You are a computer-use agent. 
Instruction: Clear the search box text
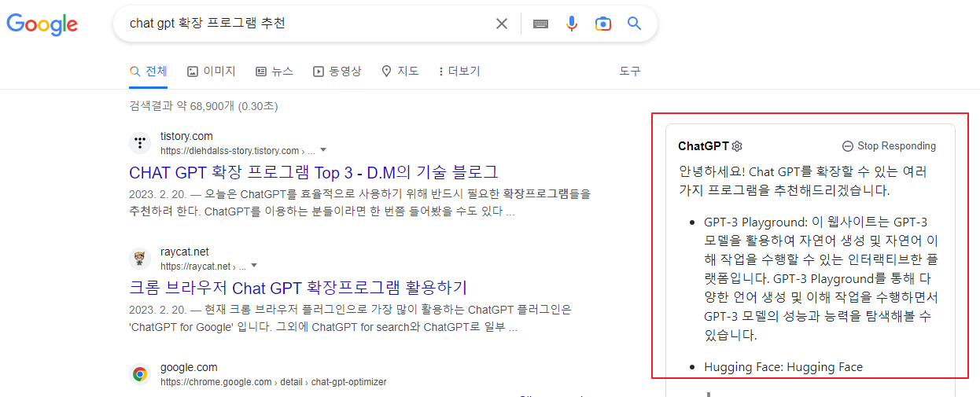click(x=502, y=24)
